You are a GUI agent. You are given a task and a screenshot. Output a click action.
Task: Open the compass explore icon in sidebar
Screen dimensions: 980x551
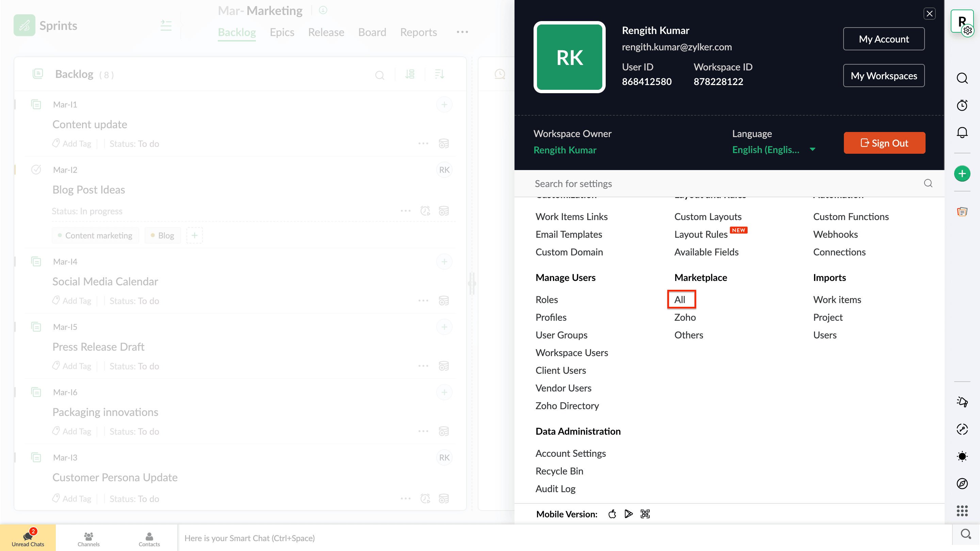point(962,483)
